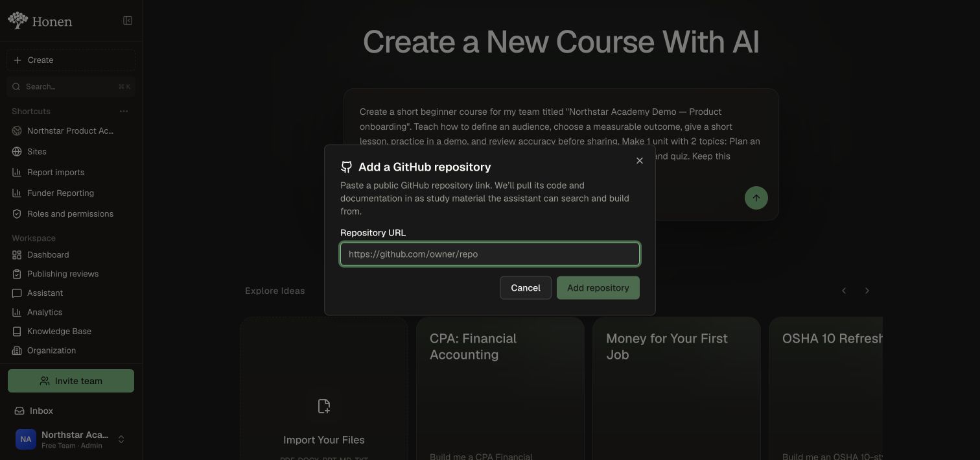
Task: Click the GitHub icon in dialog title
Action: click(x=347, y=167)
